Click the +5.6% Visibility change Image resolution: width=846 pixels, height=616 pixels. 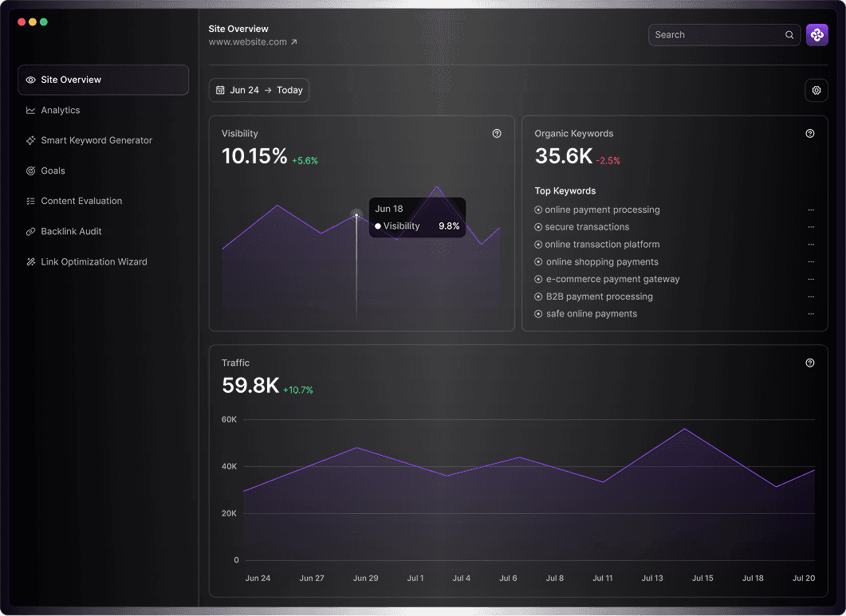[305, 161]
